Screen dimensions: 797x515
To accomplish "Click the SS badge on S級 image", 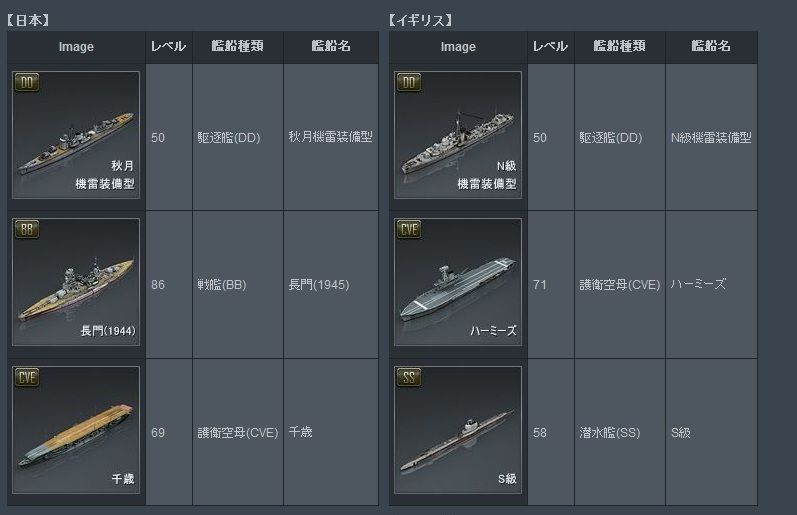I will [x=409, y=377].
